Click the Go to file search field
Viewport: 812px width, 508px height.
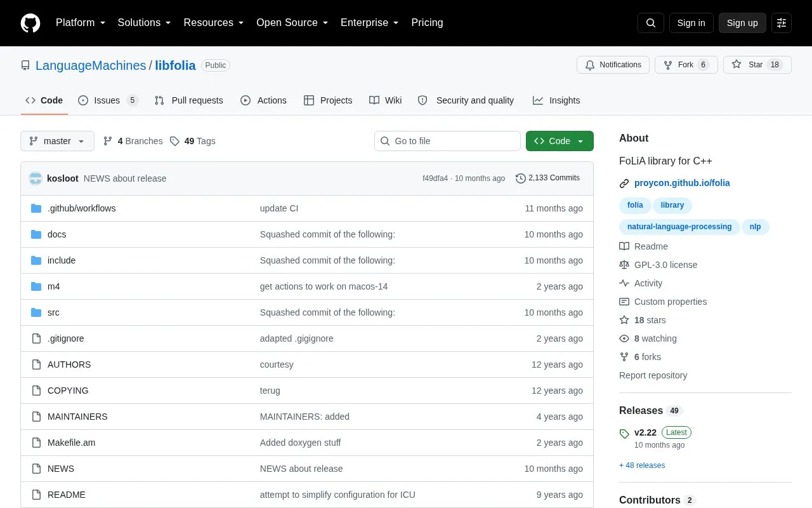(447, 141)
